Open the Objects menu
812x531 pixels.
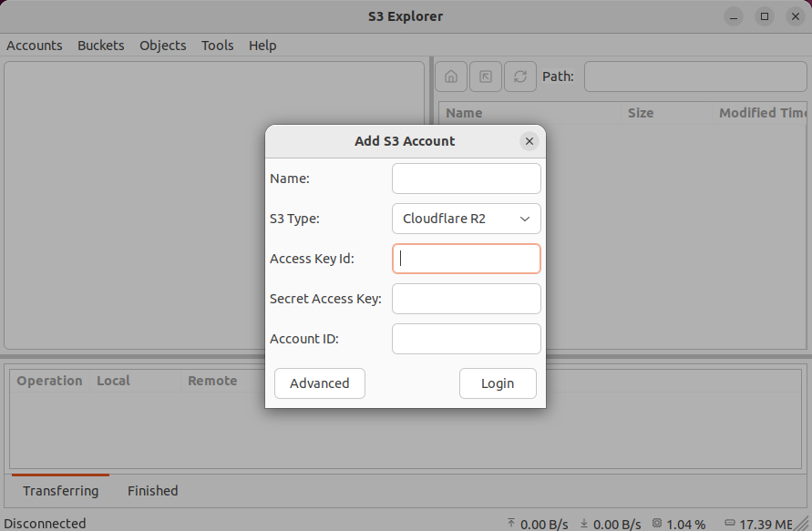(162, 46)
